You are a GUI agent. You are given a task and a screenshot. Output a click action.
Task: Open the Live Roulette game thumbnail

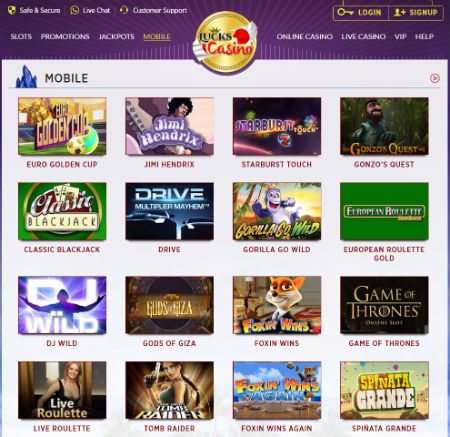pos(62,390)
